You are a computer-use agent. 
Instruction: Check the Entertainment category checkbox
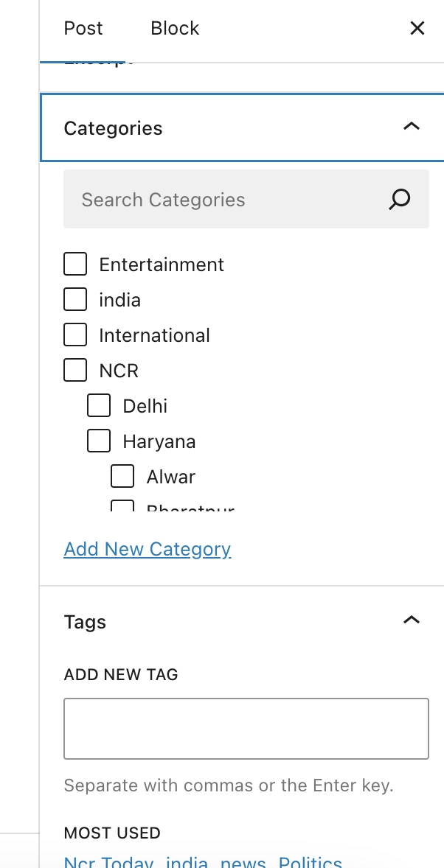pyautogui.click(x=75, y=264)
